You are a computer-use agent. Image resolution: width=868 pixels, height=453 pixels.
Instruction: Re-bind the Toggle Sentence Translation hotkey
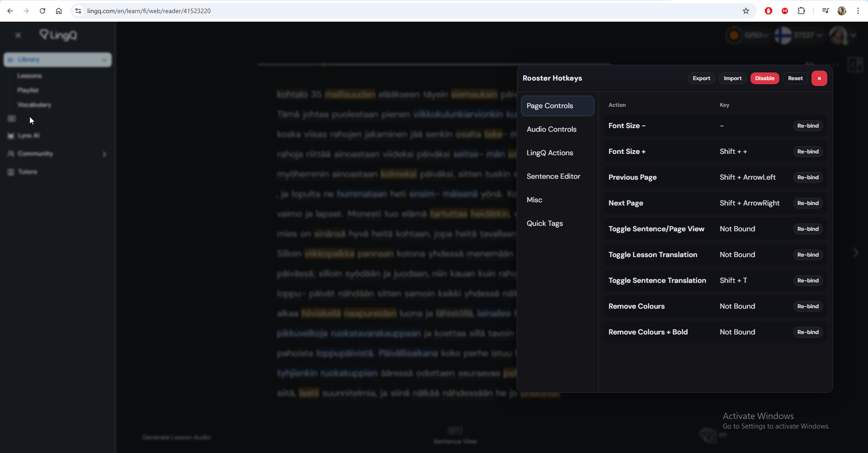click(807, 281)
